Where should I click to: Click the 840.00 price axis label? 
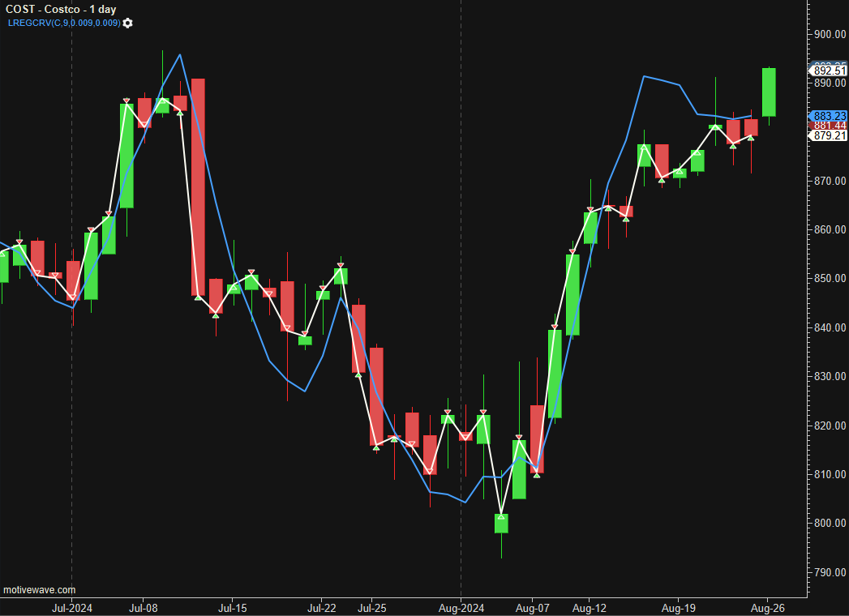[x=830, y=327]
